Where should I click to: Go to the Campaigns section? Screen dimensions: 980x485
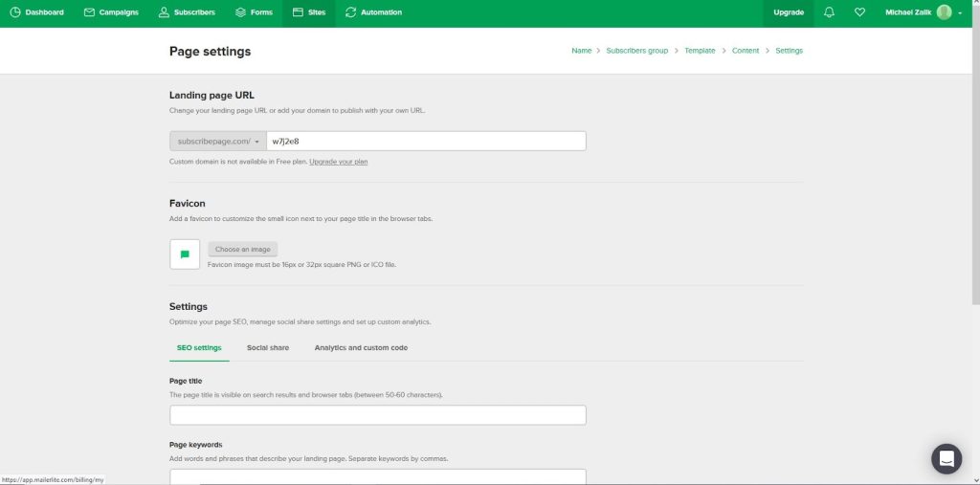[x=111, y=12]
